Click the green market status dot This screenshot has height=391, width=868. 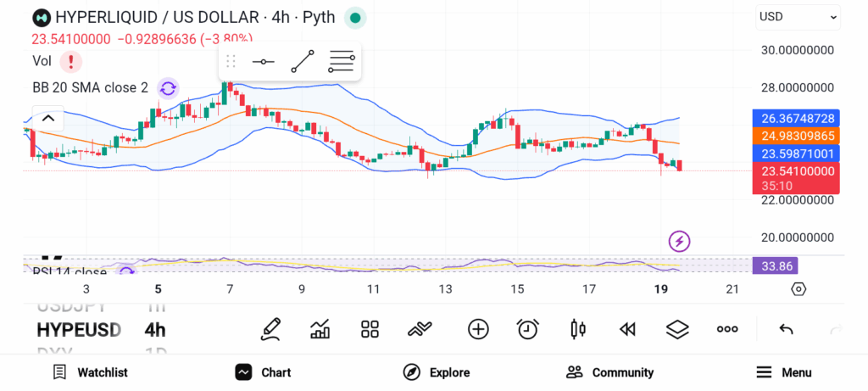pos(355,18)
